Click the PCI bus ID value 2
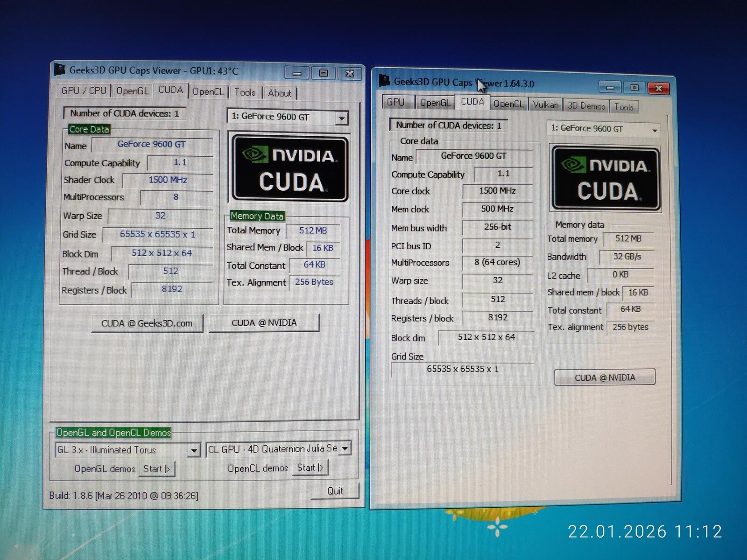This screenshot has width=747, height=560. pyautogui.click(x=498, y=245)
